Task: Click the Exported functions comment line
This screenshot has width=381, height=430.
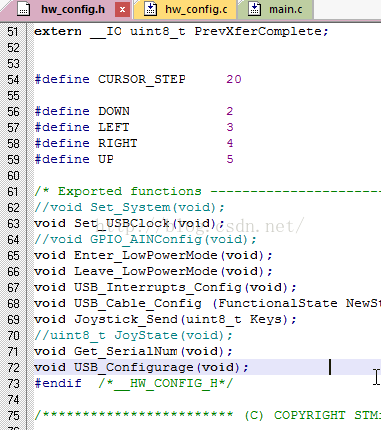Action: pyautogui.click(x=207, y=191)
